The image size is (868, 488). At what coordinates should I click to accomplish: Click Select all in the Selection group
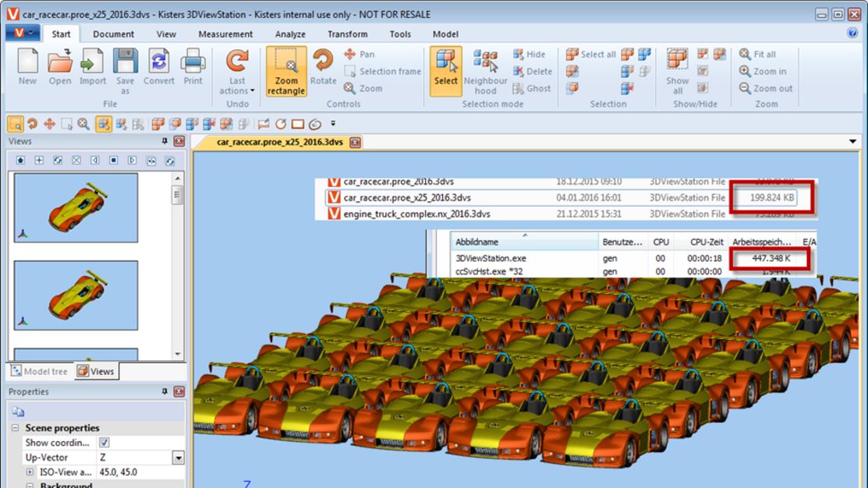pyautogui.click(x=590, y=55)
